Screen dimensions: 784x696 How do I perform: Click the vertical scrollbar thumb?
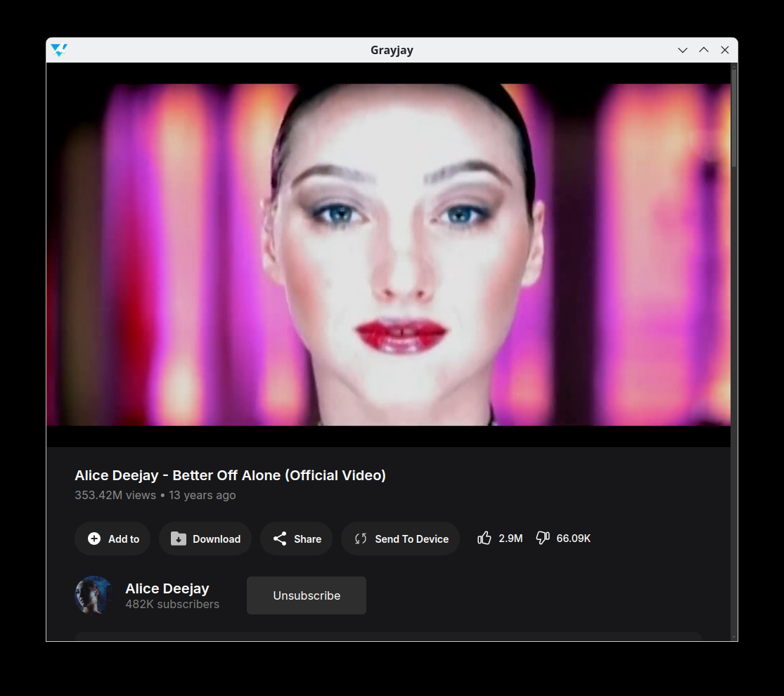click(734, 117)
